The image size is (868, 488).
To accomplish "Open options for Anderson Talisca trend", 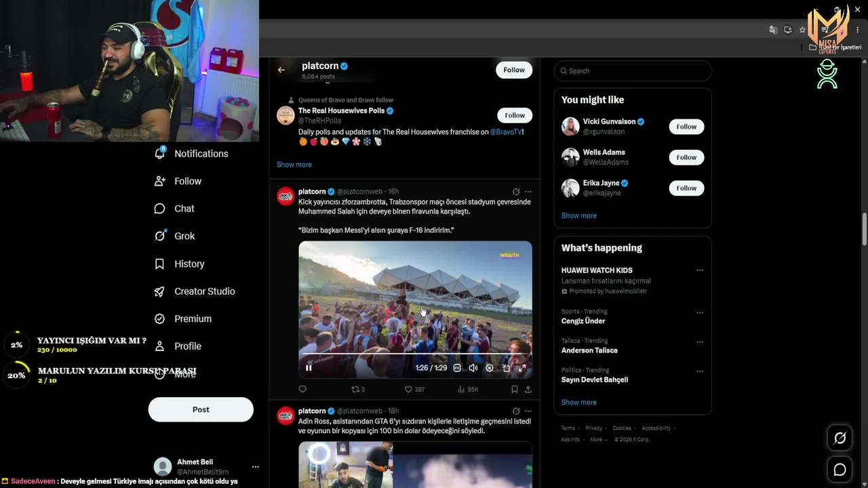I will point(700,342).
